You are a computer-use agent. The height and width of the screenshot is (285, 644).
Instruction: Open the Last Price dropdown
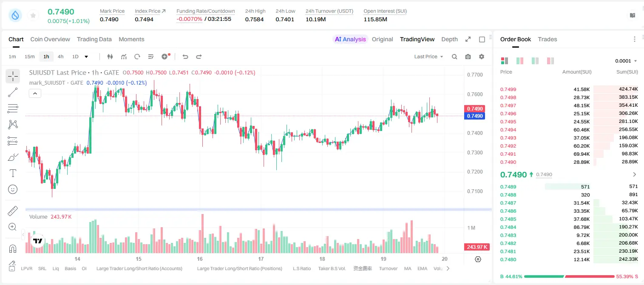coord(428,57)
